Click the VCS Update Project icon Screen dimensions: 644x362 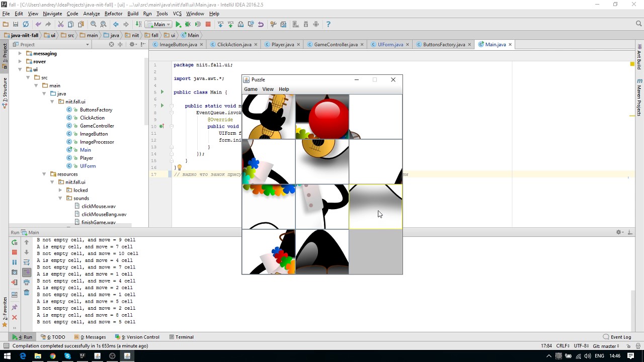(220, 24)
